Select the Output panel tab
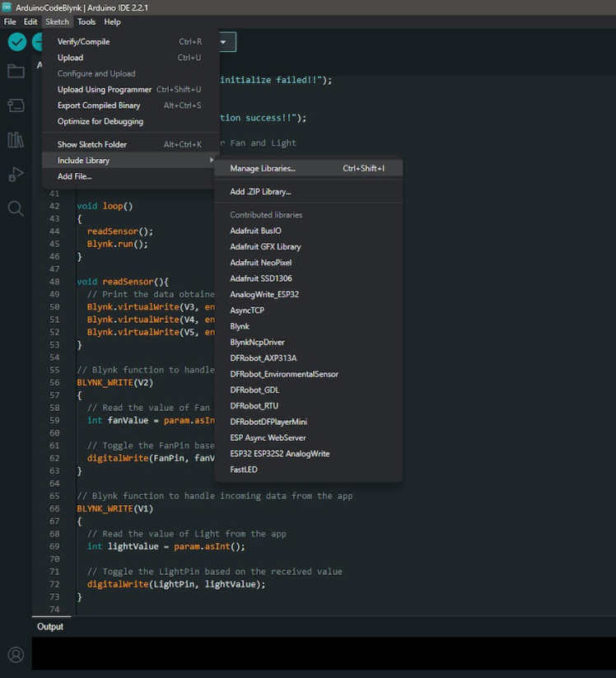The width and height of the screenshot is (616, 678). coord(50,627)
